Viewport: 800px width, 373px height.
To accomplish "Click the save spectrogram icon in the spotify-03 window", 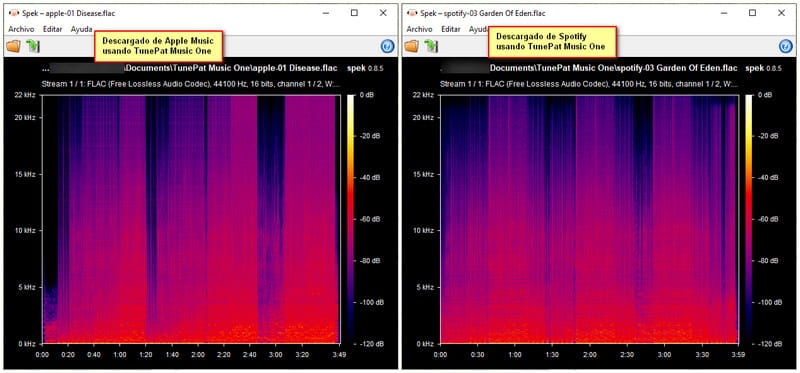I will click(432, 46).
